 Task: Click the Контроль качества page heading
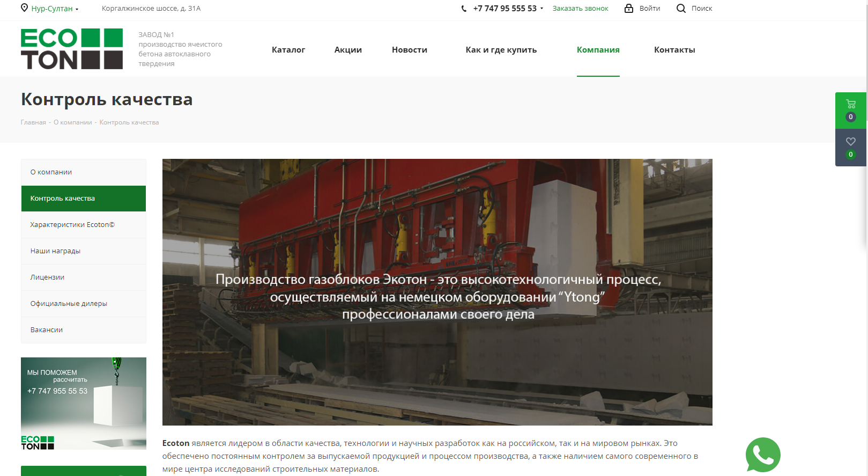[x=107, y=99]
